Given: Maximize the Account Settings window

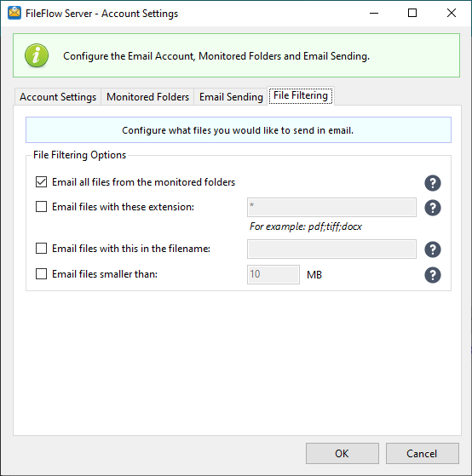Looking at the screenshot, I should [412, 13].
